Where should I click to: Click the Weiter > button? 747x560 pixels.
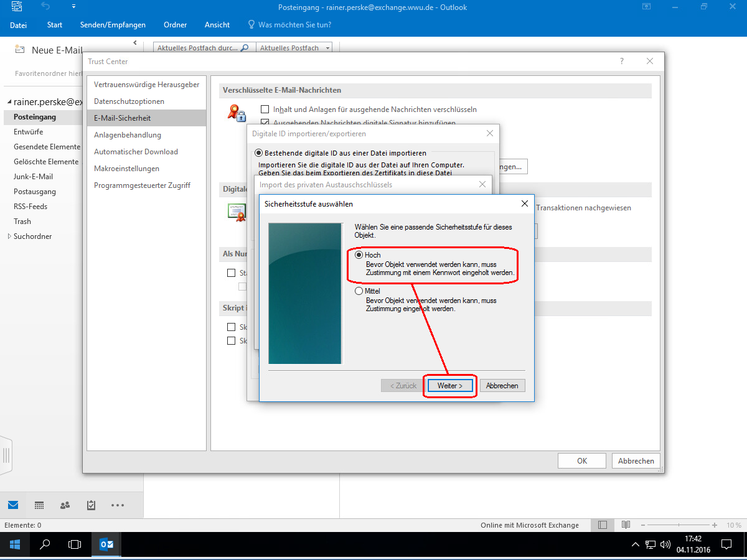pyautogui.click(x=449, y=386)
